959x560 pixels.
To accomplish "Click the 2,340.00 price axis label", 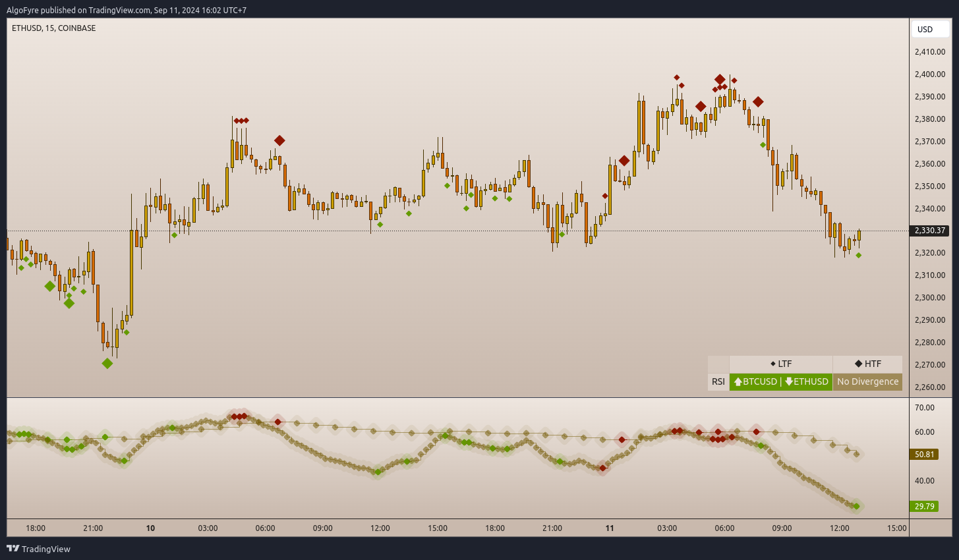I will tap(930, 209).
